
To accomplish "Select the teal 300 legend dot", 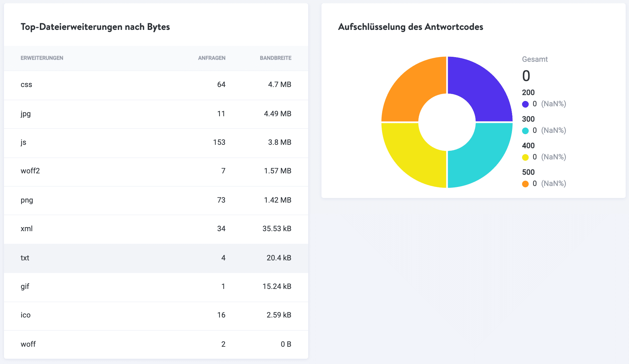I will tap(526, 130).
